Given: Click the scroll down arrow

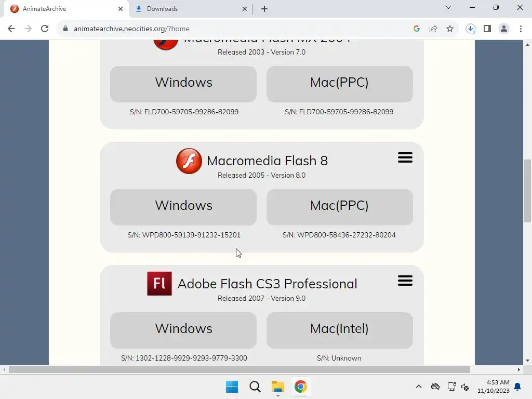Looking at the screenshot, I should [x=527, y=361].
